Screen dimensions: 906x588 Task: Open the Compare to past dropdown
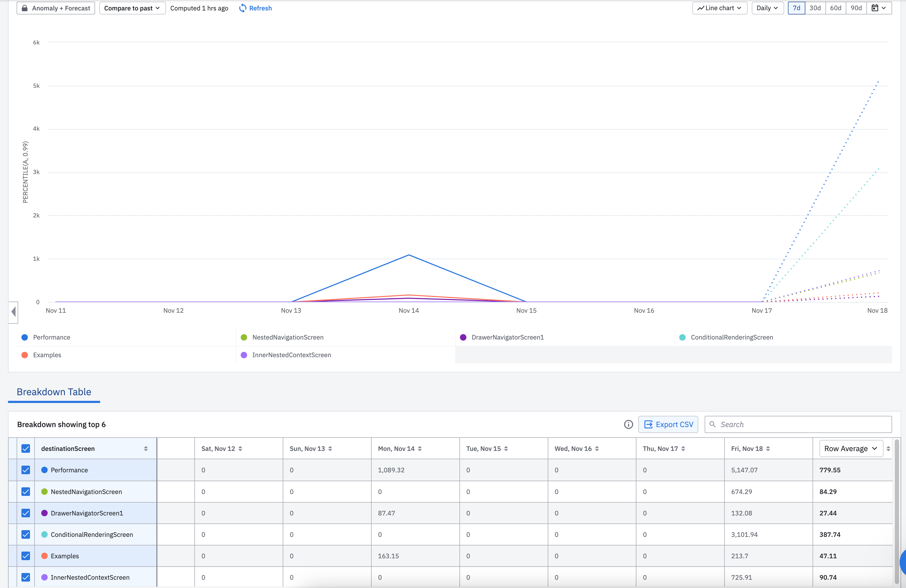(132, 8)
